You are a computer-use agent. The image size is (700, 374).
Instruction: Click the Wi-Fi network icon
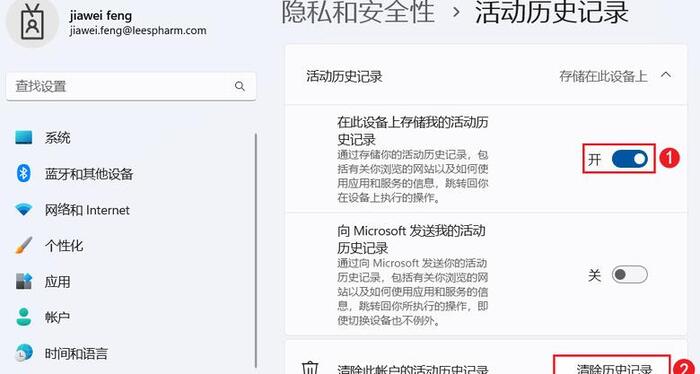[24, 209]
